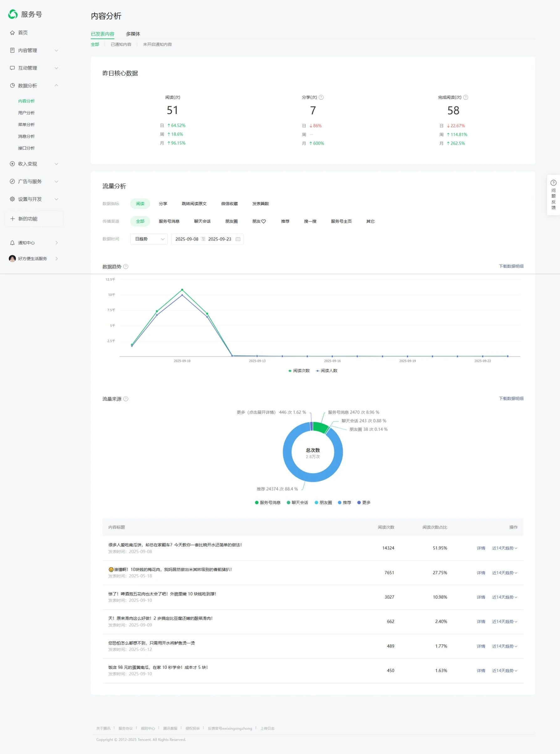Expand 近14天趋势 for the 7651 row
The width and height of the screenshot is (560, 754).
coord(505,573)
